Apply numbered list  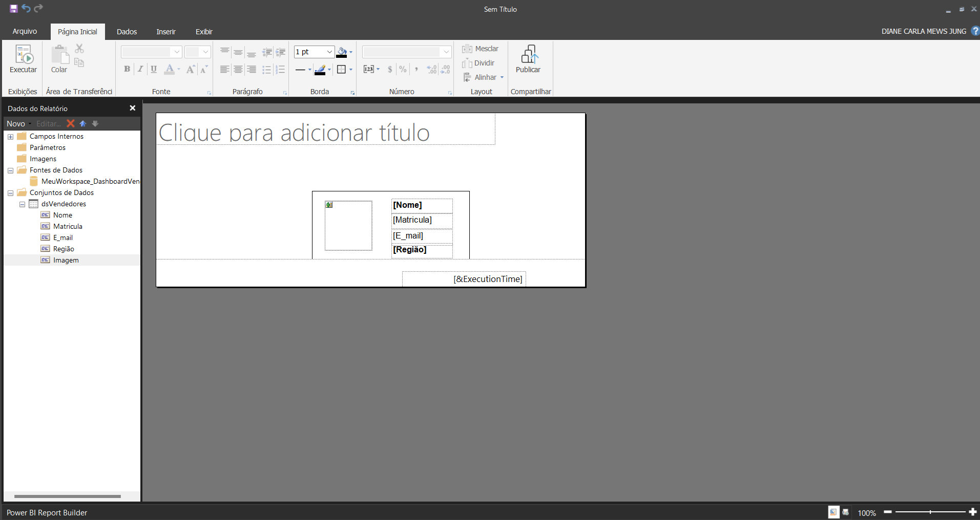[x=280, y=69]
